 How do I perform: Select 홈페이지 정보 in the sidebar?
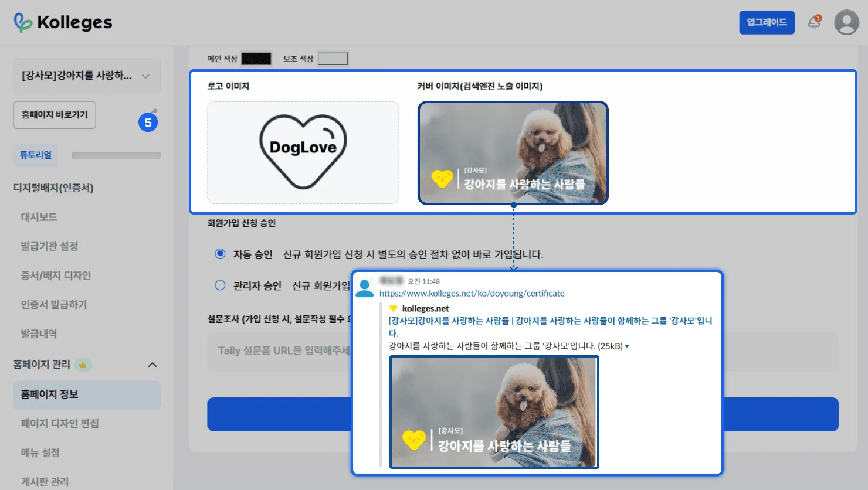coord(87,394)
